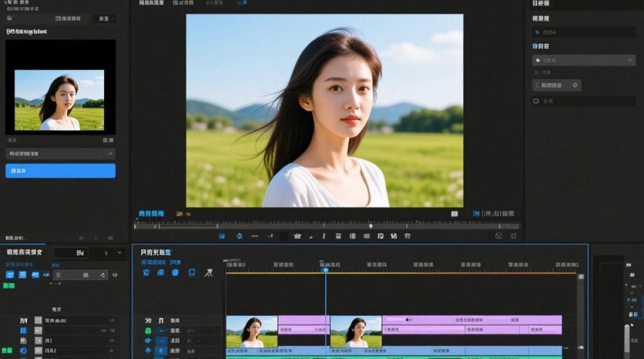Click the blue icon below preview's right corner
Image resolution: width=644 pixels, height=359 pixels.
(x=476, y=213)
